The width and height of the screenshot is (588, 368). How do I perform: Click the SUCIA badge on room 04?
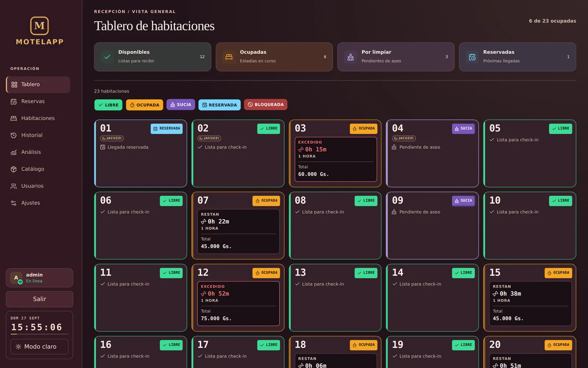coord(463,128)
